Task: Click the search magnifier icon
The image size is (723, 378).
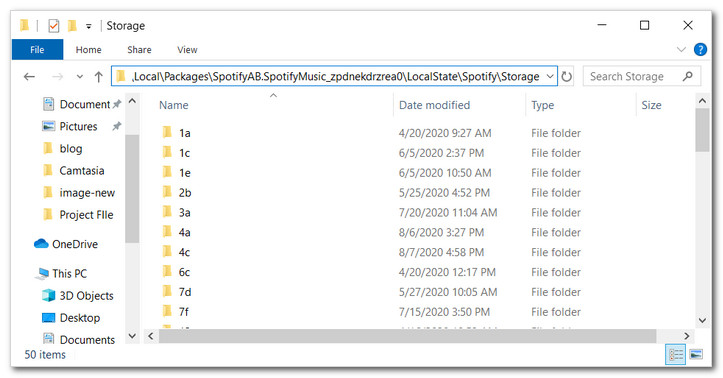Action: coord(687,76)
